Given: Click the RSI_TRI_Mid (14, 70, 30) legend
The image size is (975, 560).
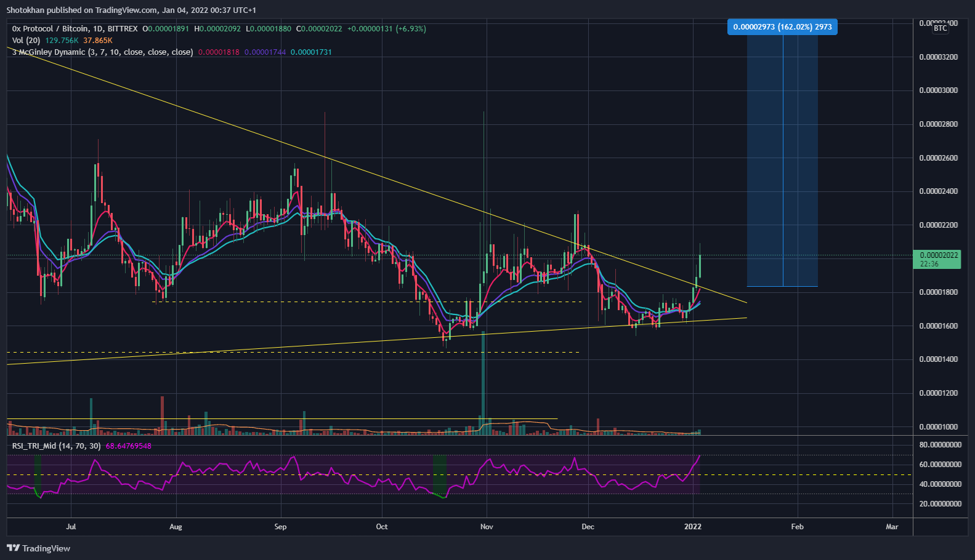Looking at the screenshot, I should (x=56, y=446).
